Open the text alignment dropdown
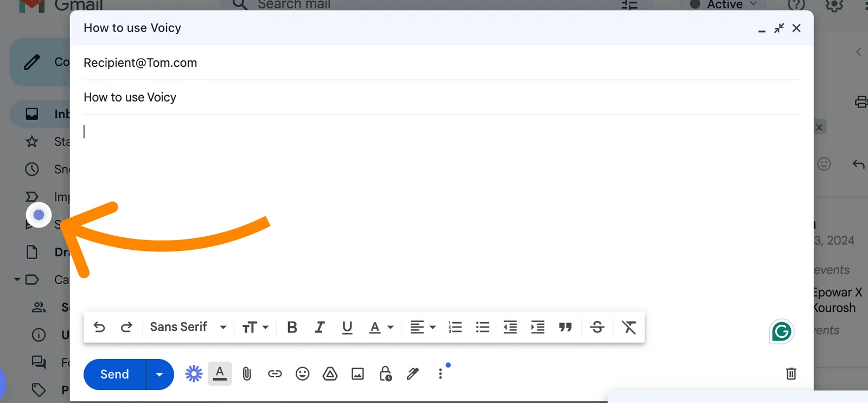This screenshot has height=403, width=868. click(423, 327)
